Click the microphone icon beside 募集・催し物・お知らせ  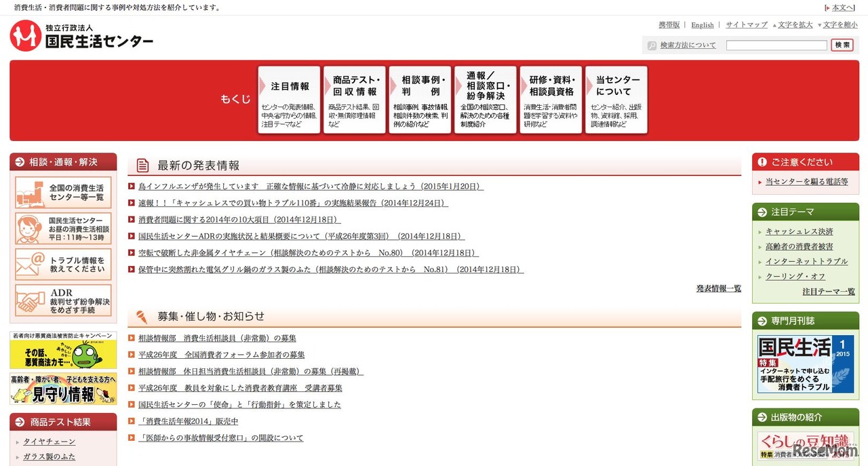(142, 317)
